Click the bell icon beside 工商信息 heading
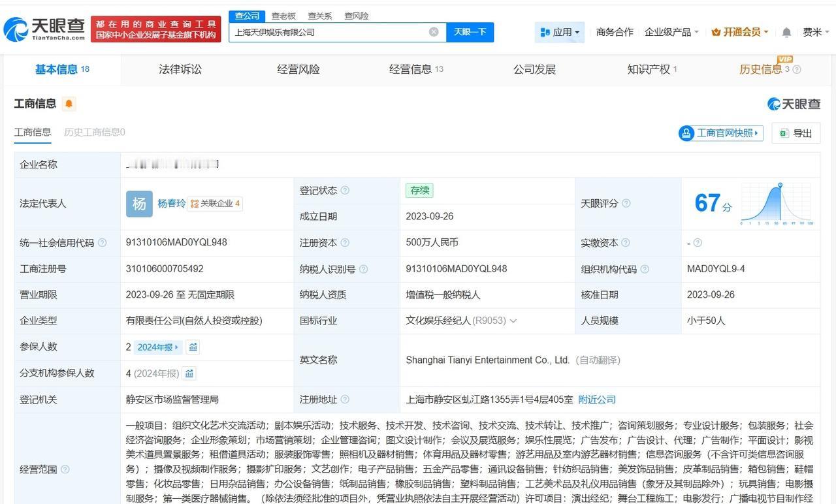Image resolution: width=836 pixels, height=504 pixels. point(69,104)
